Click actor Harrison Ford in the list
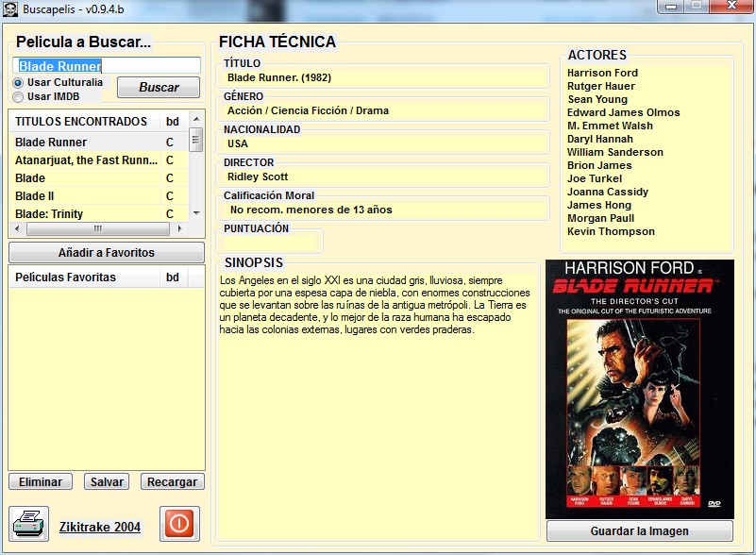Image resolution: width=756 pixels, height=555 pixels. [602, 73]
